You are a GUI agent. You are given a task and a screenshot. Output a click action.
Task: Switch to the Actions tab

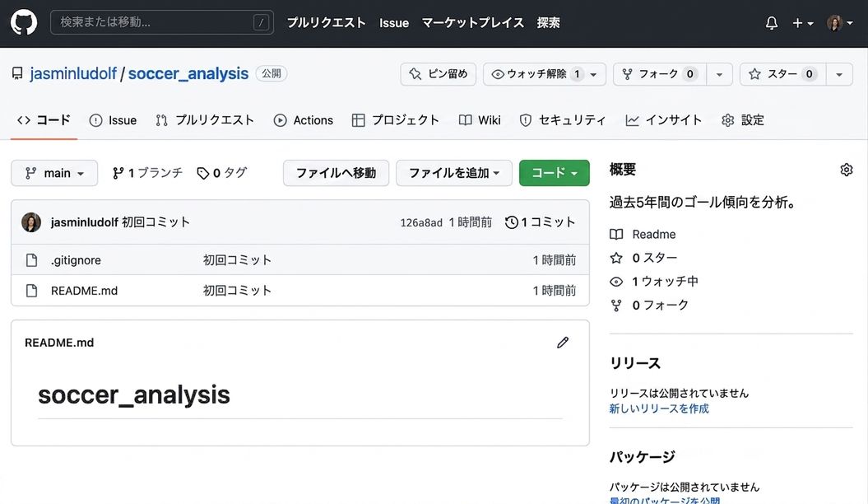tap(304, 120)
